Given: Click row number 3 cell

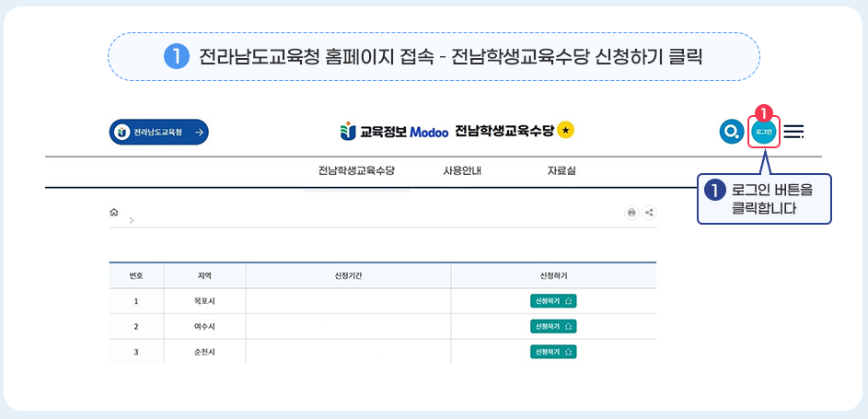Looking at the screenshot, I should [x=136, y=352].
